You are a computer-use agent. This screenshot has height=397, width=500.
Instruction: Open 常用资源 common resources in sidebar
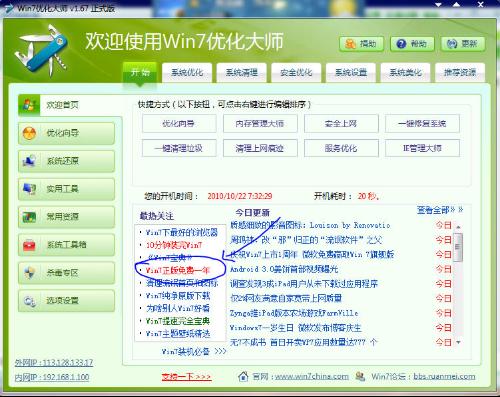[66, 217]
